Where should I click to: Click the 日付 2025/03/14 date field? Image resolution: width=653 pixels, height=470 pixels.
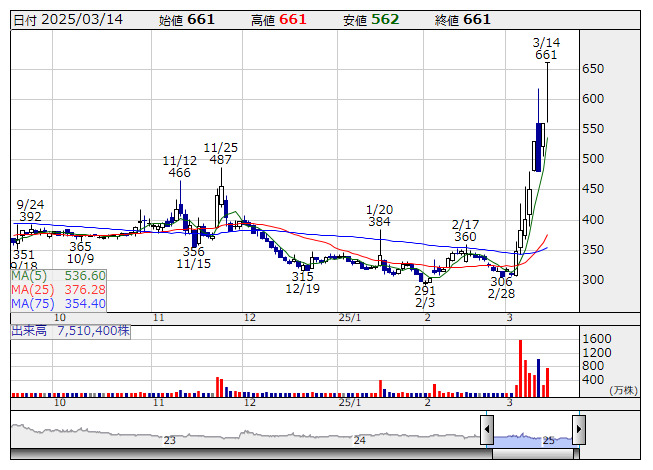pos(68,20)
